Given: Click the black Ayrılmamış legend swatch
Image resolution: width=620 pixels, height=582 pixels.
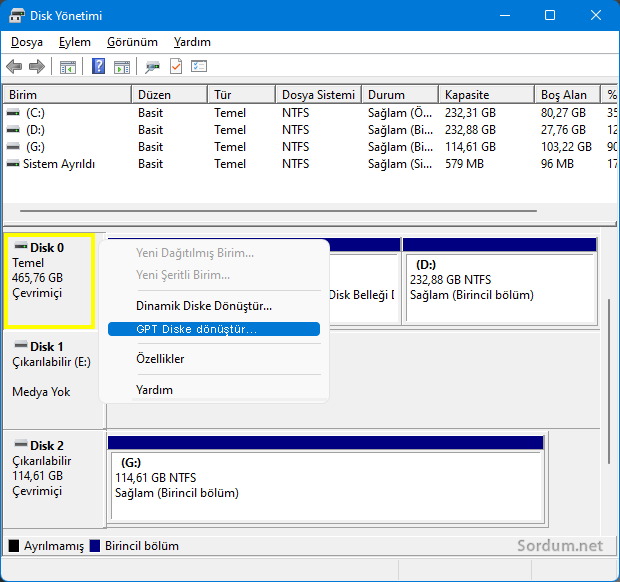Looking at the screenshot, I should click(14, 546).
